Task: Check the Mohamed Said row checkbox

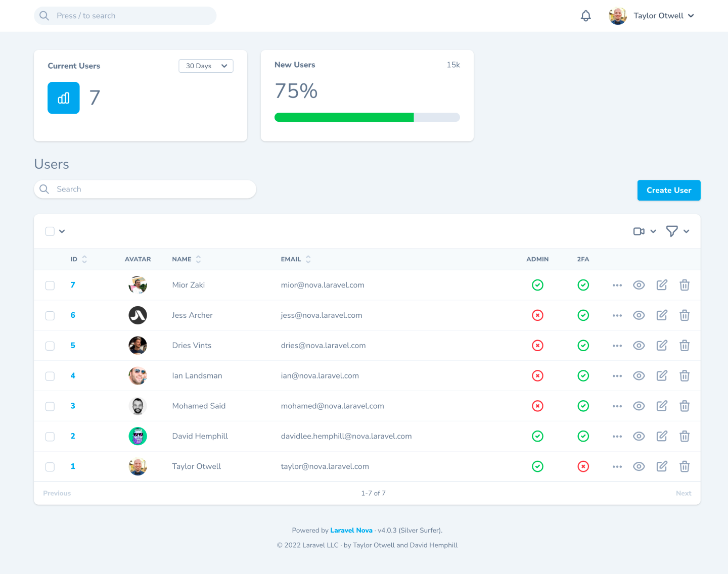Action: click(x=50, y=406)
